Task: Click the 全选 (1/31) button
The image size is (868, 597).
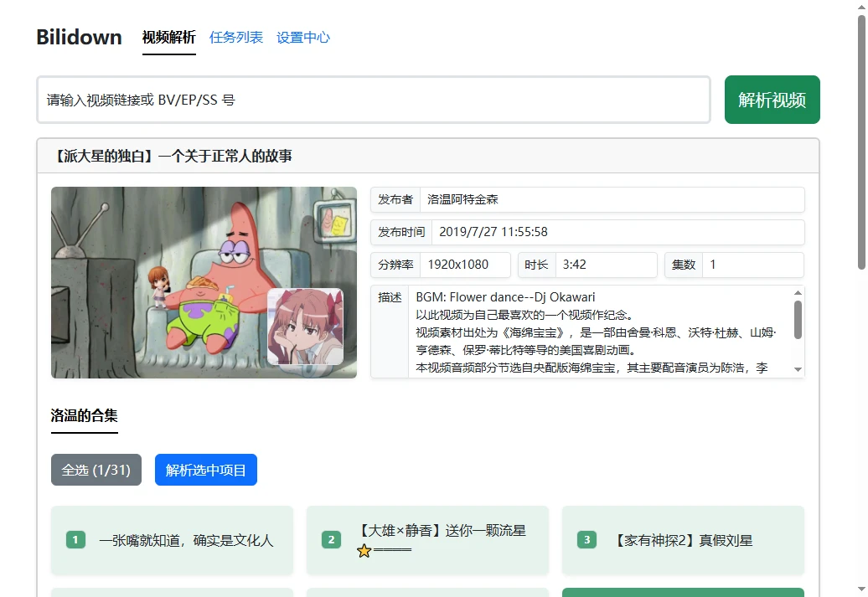Action: (x=96, y=470)
